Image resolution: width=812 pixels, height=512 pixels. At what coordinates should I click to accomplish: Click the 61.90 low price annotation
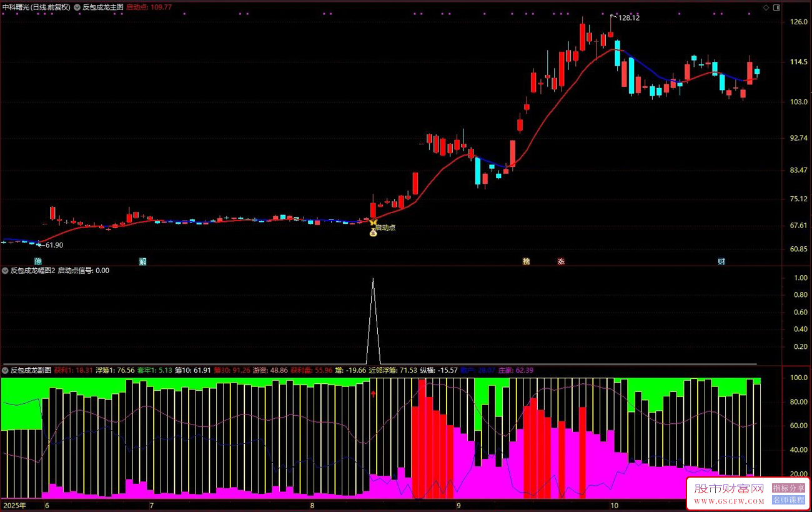point(54,245)
